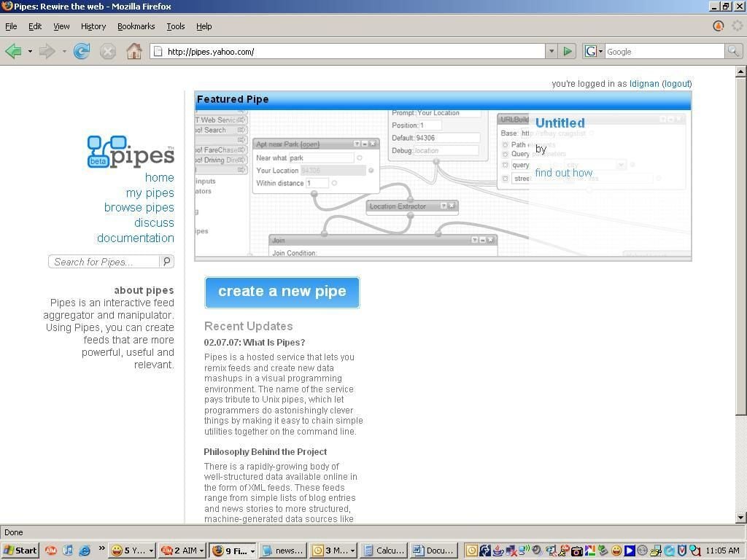Screen dimensions: 747x560
Task: Click the create a new pipe button
Action: click(282, 292)
